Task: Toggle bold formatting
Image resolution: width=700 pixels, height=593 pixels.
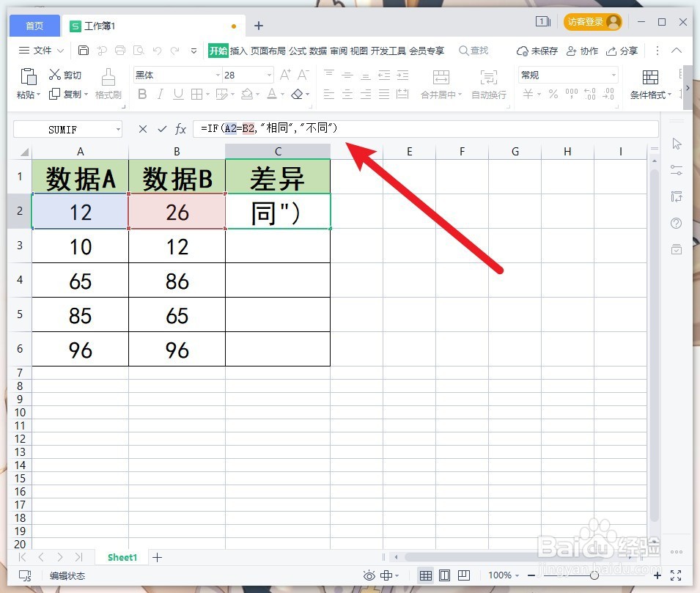Action: 141,95
